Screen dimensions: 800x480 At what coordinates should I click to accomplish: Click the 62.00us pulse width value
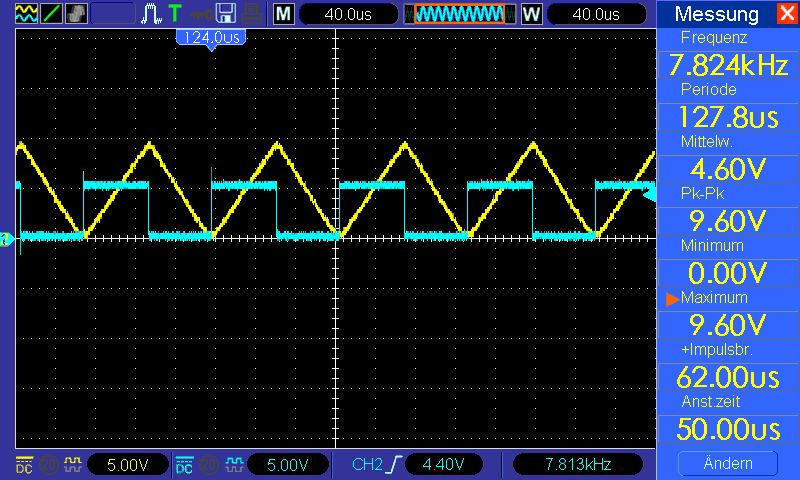728,377
